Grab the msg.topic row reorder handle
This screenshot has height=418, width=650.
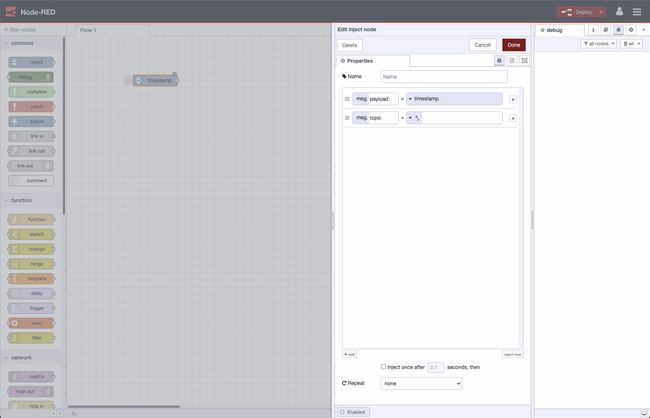[x=347, y=118]
